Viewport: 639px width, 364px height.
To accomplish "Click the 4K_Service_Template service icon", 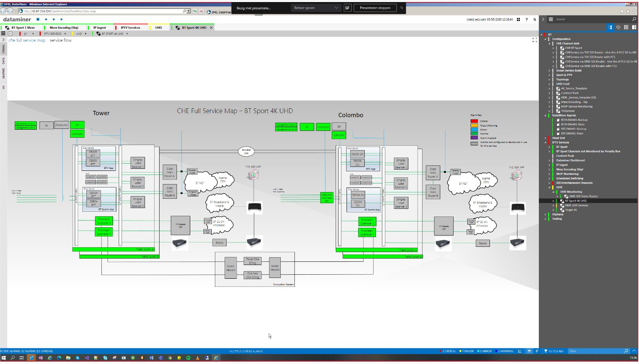I will point(558,88).
